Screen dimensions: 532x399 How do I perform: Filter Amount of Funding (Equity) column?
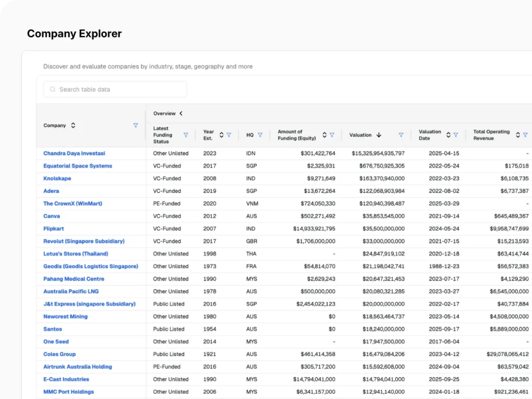coord(332,135)
